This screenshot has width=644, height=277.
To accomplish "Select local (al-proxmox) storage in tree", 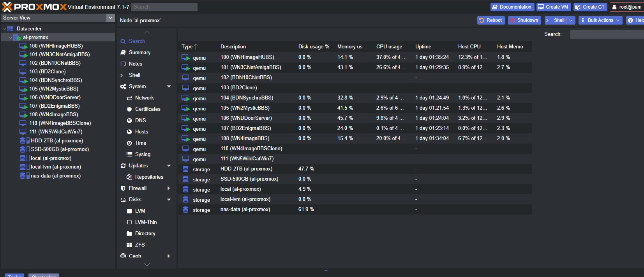I will point(51,158).
